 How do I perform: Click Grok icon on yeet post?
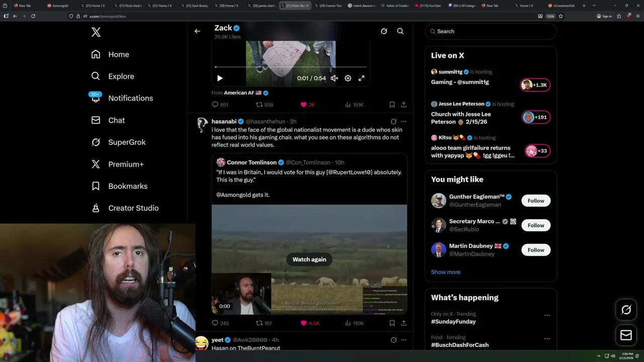[x=393, y=340]
